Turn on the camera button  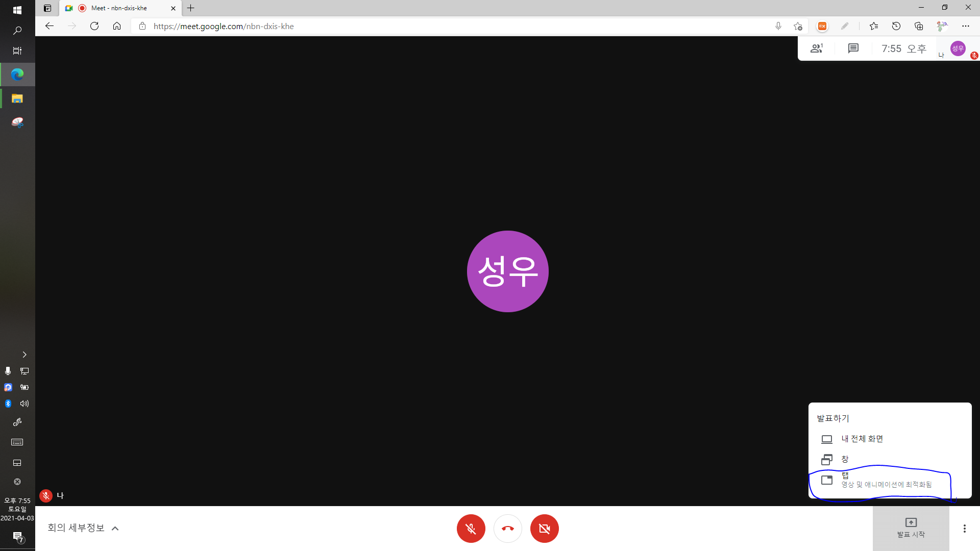544,529
